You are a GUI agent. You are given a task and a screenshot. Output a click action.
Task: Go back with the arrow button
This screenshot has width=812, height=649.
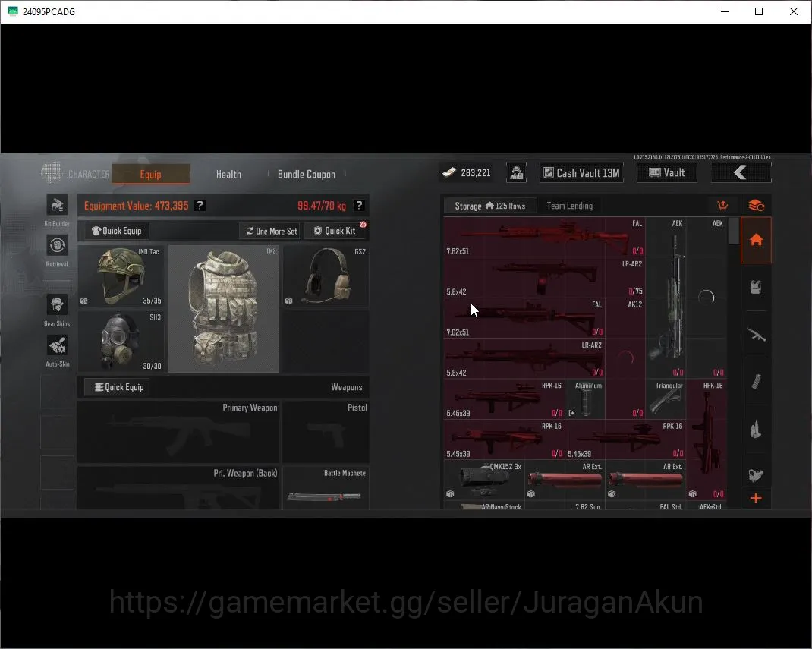[741, 172]
